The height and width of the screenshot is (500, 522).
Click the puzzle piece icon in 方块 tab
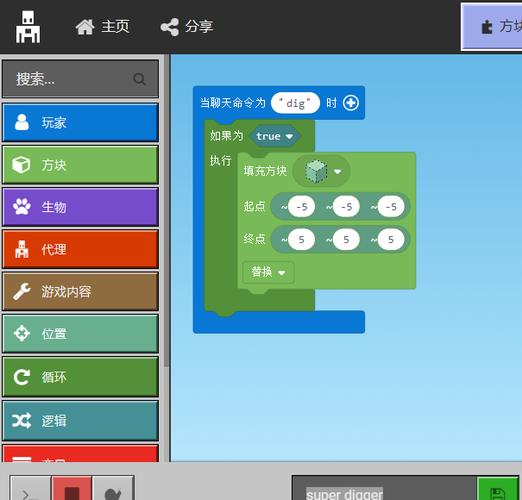(487, 27)
